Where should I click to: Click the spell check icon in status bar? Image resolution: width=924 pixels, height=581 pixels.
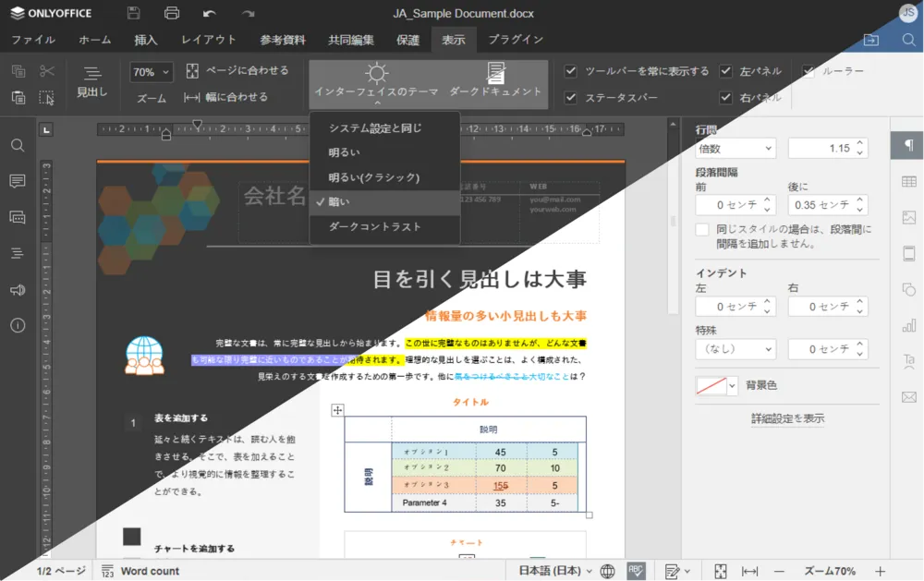(636, 571)
